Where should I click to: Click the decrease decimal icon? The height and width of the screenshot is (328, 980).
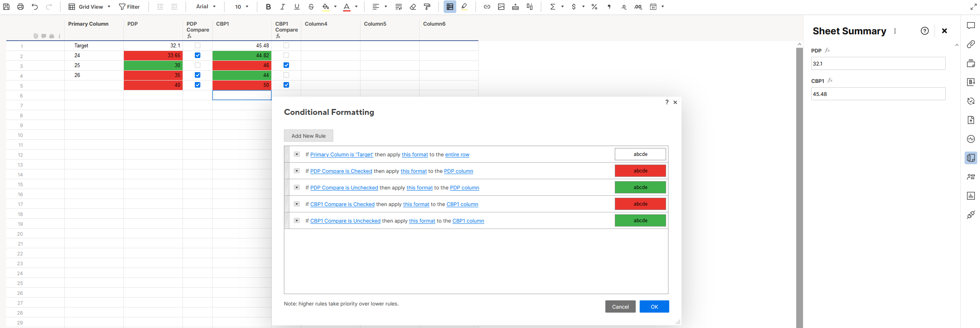pos(623,7)
